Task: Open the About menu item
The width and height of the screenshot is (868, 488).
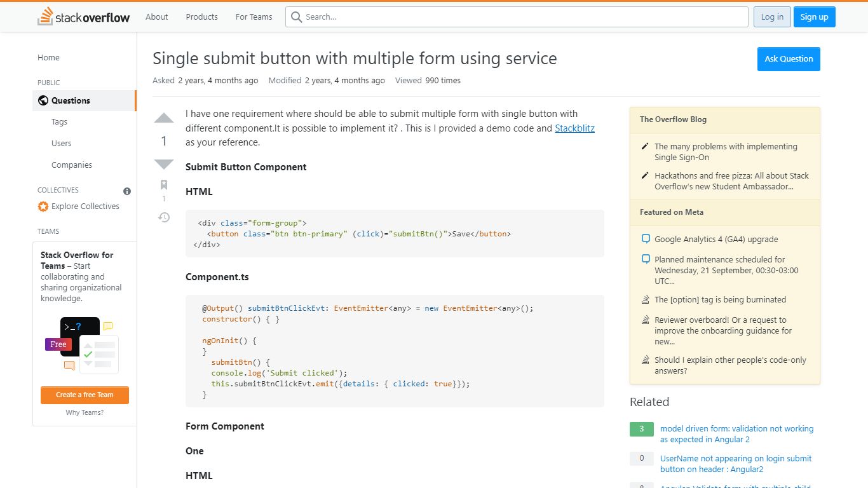Action: [x=157, y=17]
